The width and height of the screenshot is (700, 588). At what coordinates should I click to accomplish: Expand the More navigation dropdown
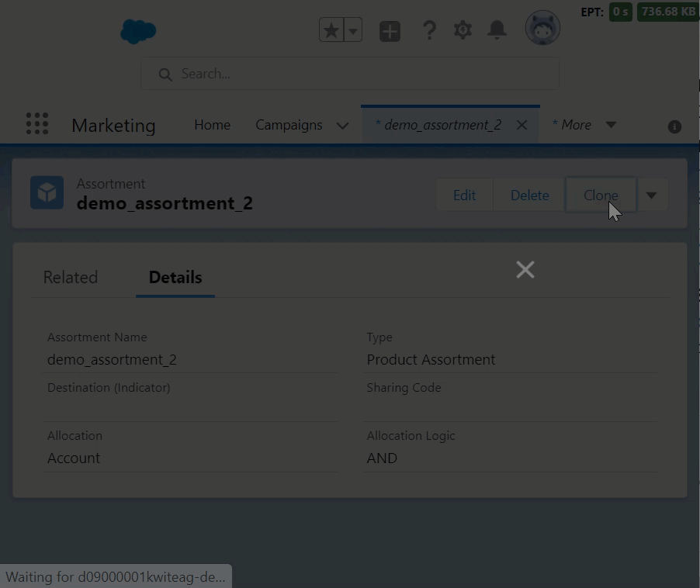click(x=611, y=125)
